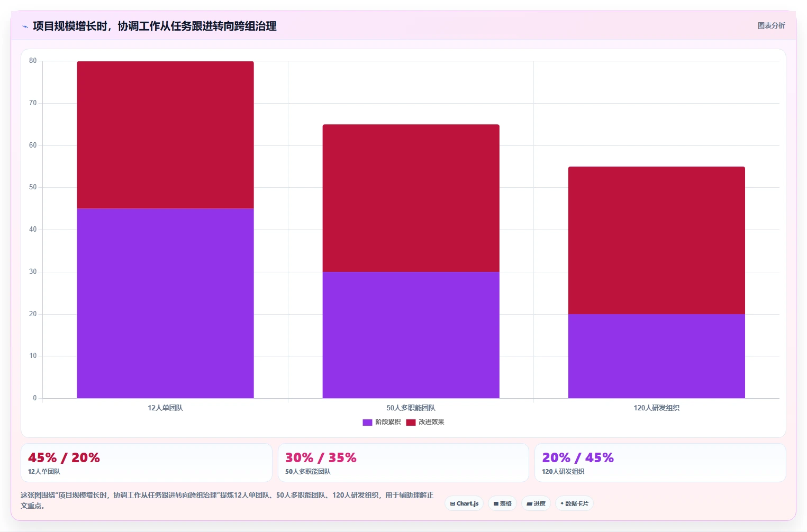This screenshot has width=807, height=532.
Task: Click the 改进效果 legend label text
Action: coord(431,422)
